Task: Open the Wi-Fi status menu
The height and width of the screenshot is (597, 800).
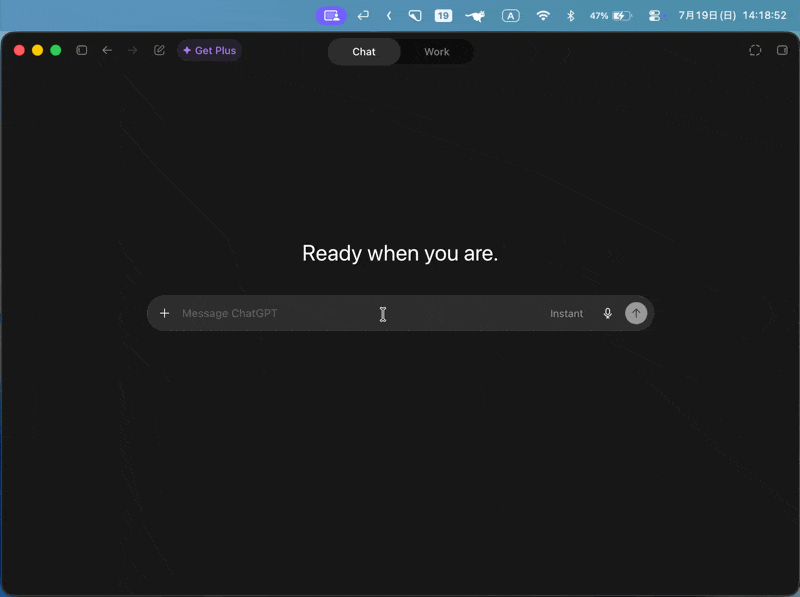Action: pyautogui.click(x=543, y=16)
